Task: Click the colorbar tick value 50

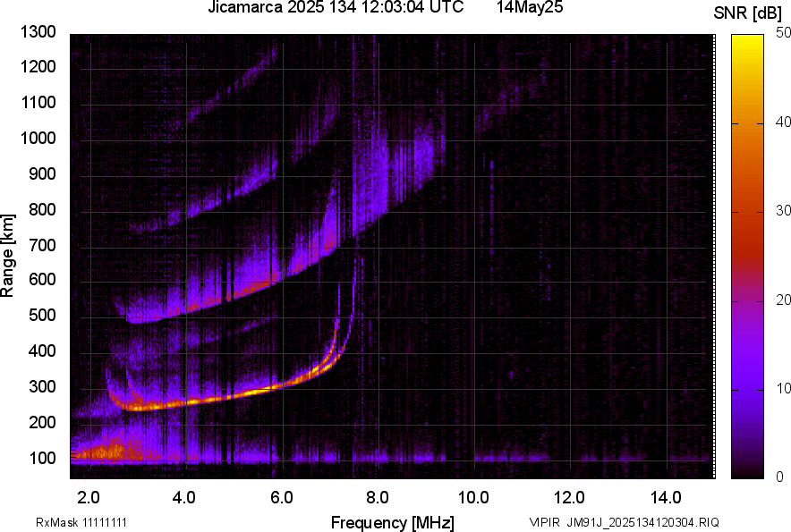Action: [x=784, y=33]
